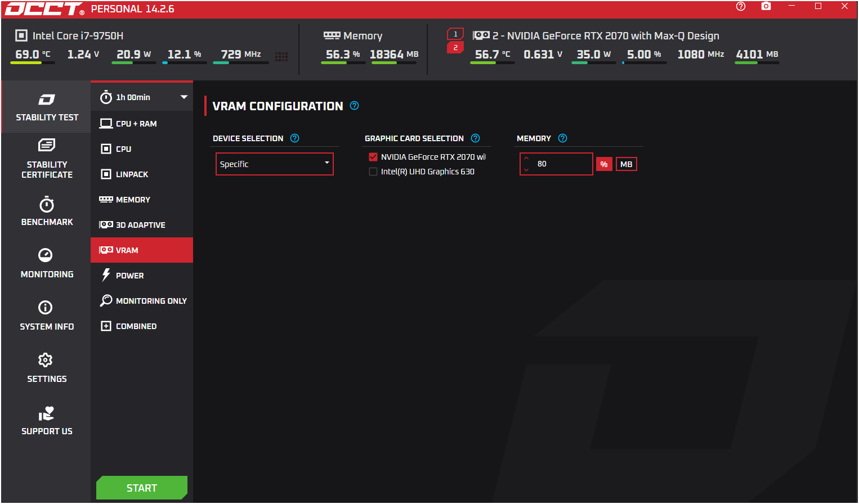The width and height of the screenshot is (859, 504).
Task: Open the System Info section
Action: tap(47, 316)
